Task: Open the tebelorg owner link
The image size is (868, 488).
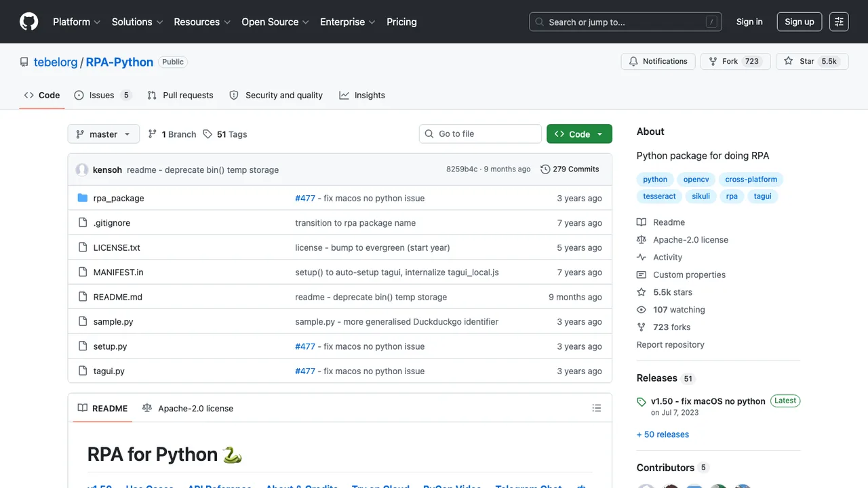Action: click(x=56, y=62)
